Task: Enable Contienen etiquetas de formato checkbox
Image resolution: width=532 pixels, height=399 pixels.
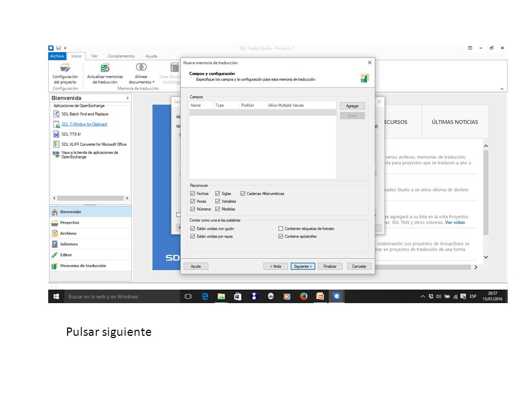Action: tap(280, 229)
